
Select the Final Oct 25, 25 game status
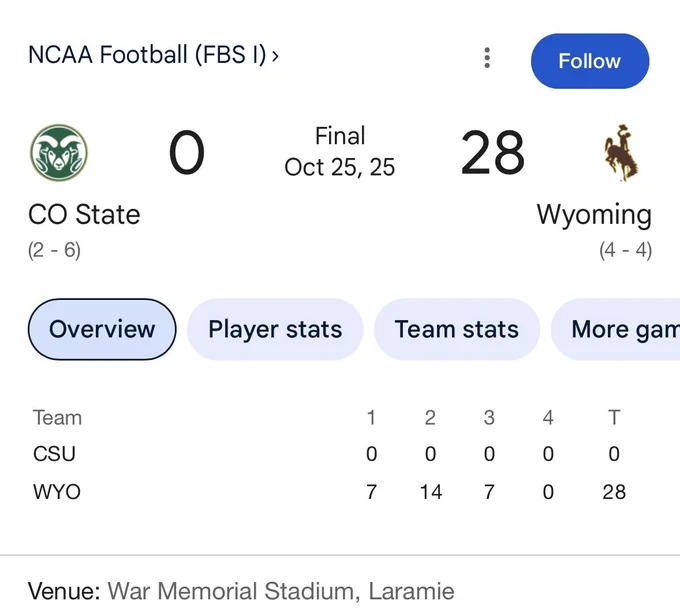(340, 151)
